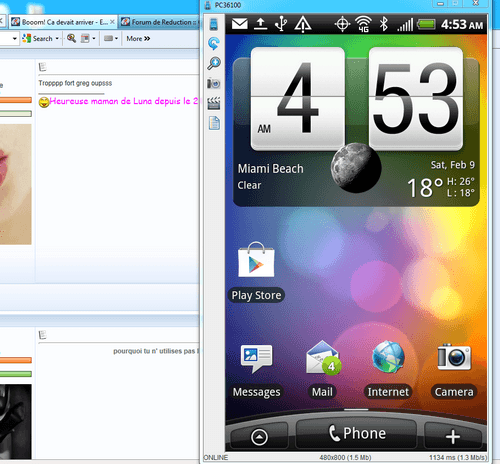Click the pink Heureuse maman signature text
The image size is (500, 464).
(x=124, y=101)
